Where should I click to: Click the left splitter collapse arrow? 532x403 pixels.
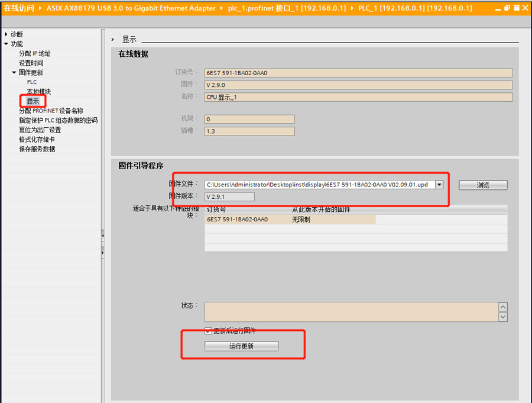pos(103,236)
